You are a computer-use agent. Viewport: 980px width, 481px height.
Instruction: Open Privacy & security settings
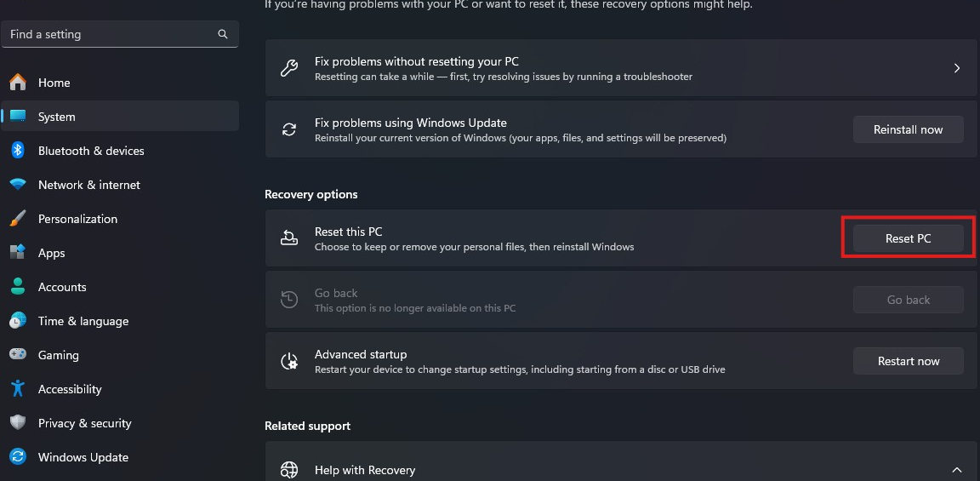pos(84,423)
